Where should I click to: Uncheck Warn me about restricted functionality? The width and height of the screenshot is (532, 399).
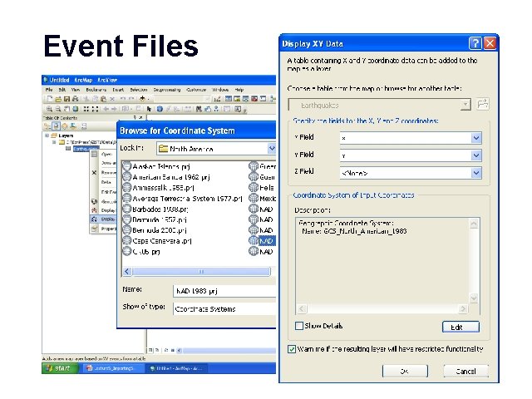point(292,349)
